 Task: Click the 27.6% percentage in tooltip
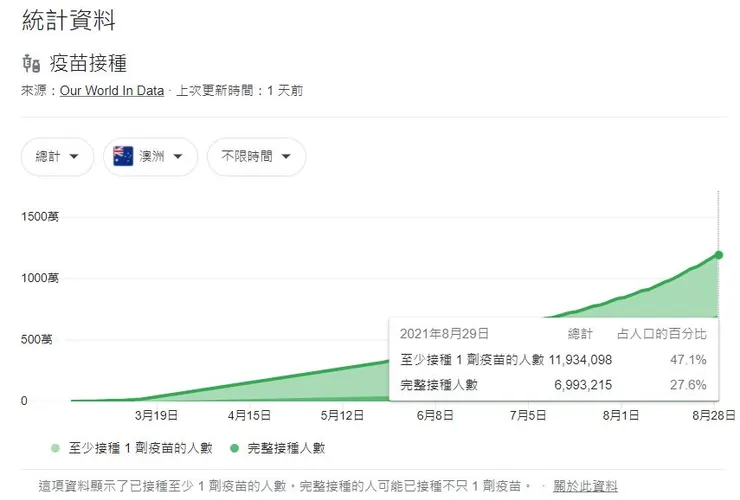(688, 385)
